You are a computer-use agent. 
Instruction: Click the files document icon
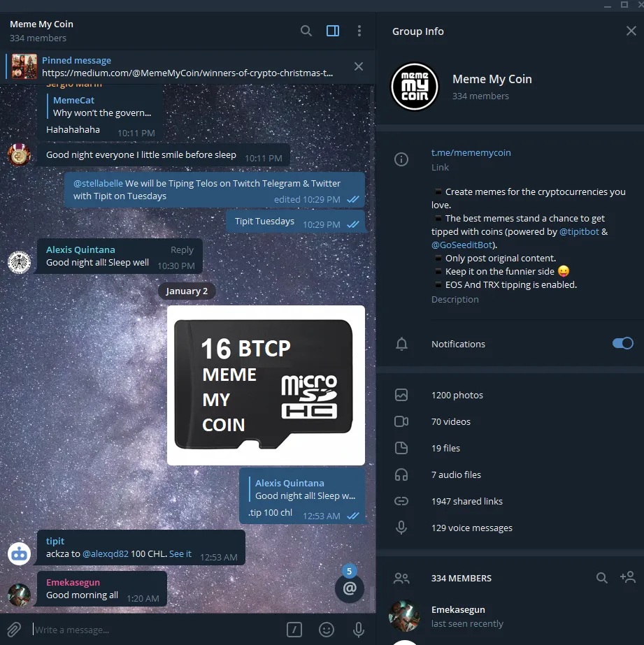coord(401,448)
